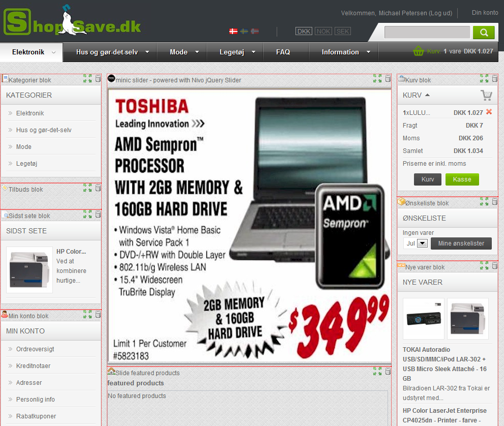
Task: Open the FAQ menu item
Action: (x=283, y=52)
